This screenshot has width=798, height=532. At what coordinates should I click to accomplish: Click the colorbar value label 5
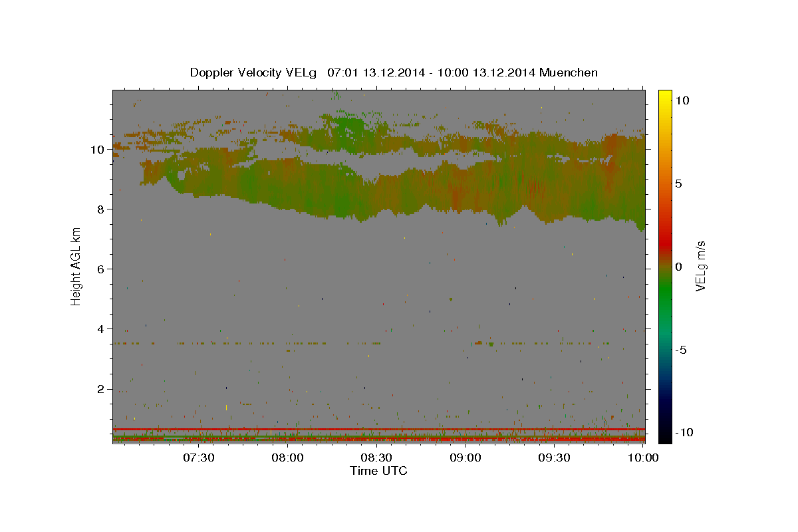click(679, 183)
